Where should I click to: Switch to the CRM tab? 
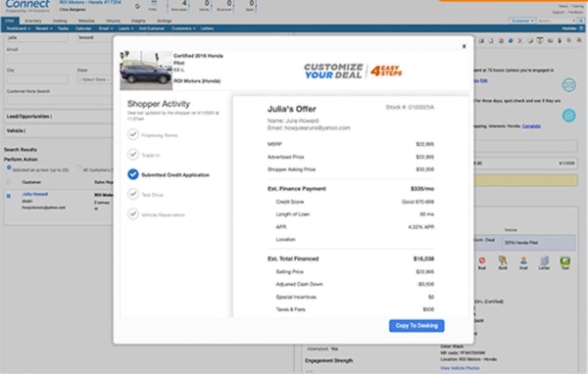pos(10,21)
